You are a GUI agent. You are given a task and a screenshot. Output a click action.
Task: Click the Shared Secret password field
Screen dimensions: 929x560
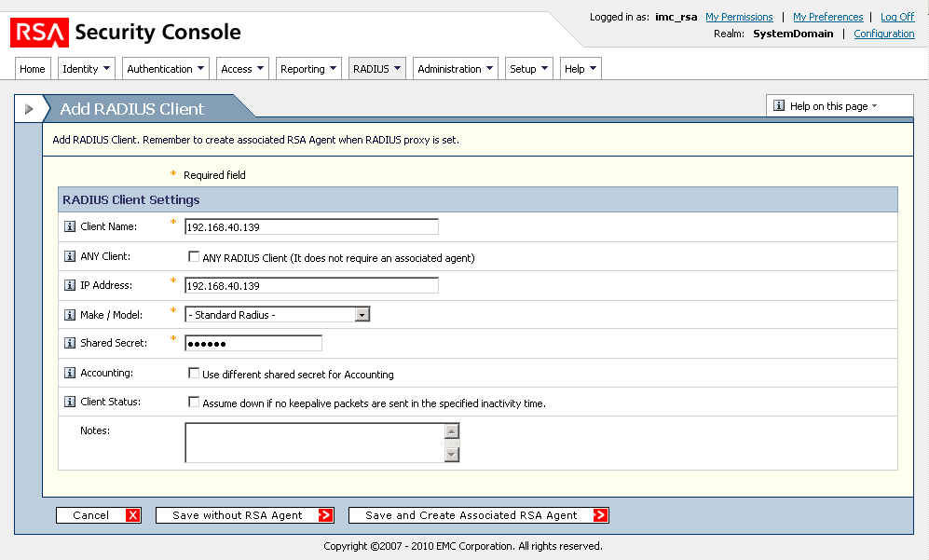[x=253, y=343]
